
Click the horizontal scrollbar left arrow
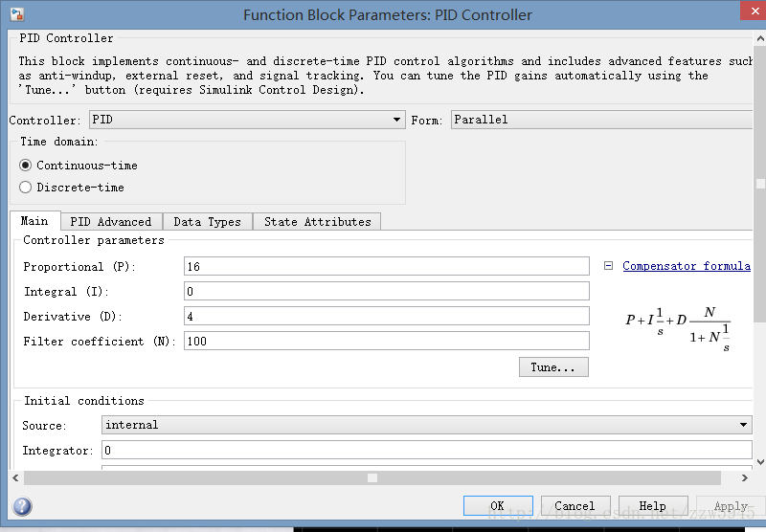click(x=15, y=477)
